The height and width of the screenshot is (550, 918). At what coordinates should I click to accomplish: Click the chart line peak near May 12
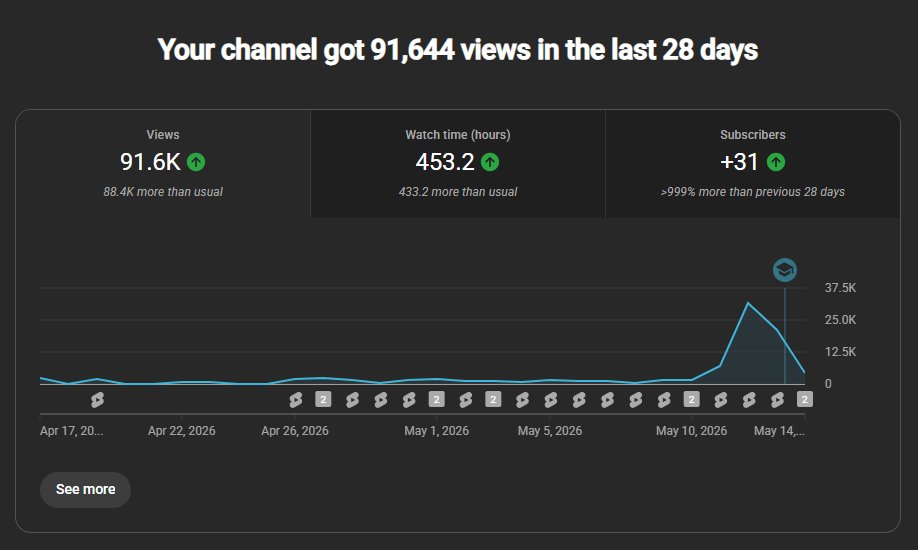(x=748, y=303)
